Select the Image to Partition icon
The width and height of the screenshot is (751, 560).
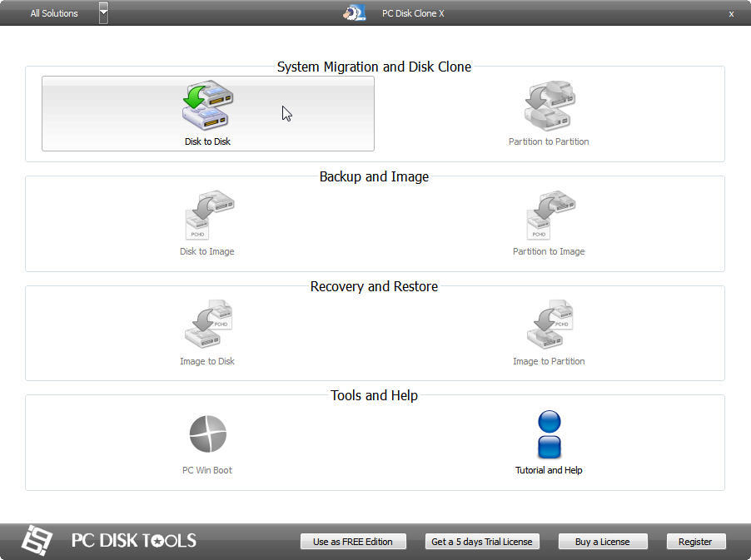pos(549,325)
